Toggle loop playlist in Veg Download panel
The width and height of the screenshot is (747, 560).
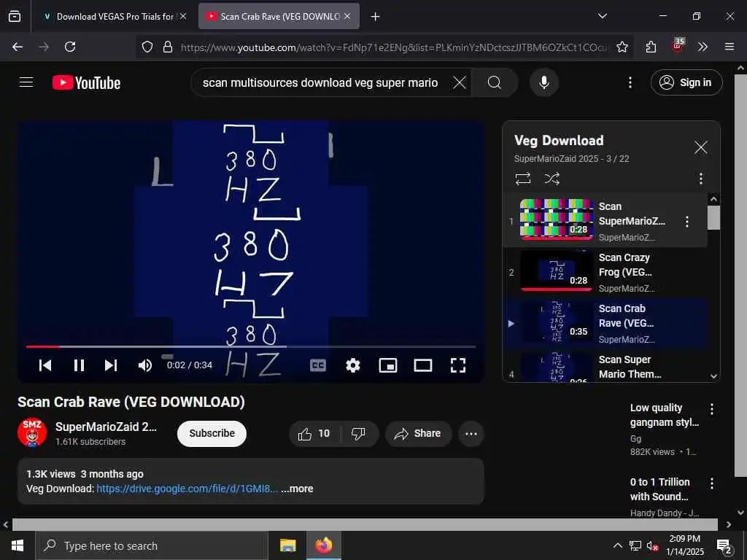pyautogui.click(x=522, y=179)
